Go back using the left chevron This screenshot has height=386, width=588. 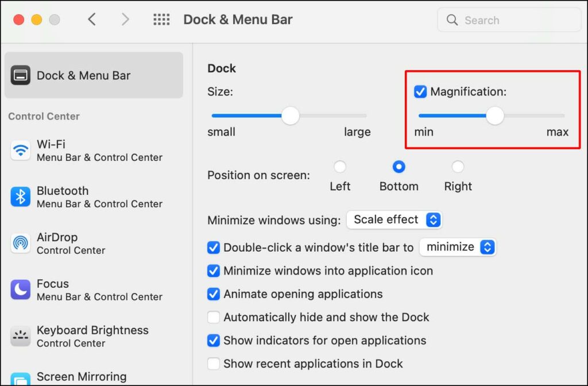pos(92,20)
